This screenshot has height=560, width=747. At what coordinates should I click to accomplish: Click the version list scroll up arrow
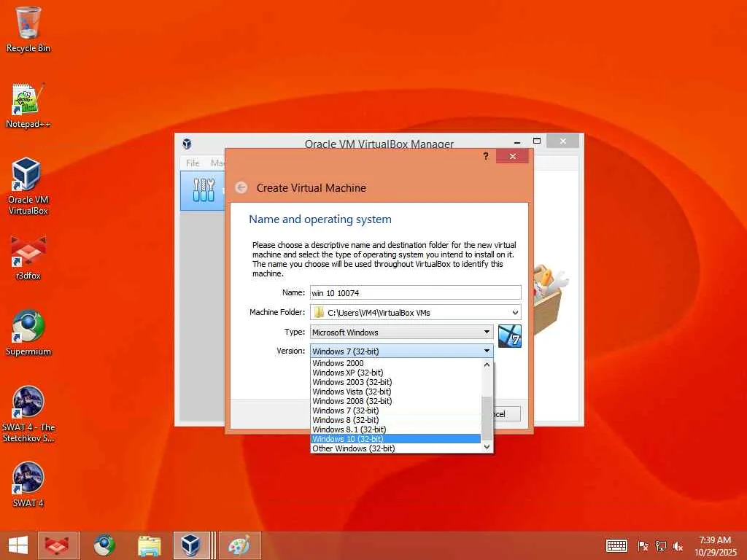click(487, 365)
